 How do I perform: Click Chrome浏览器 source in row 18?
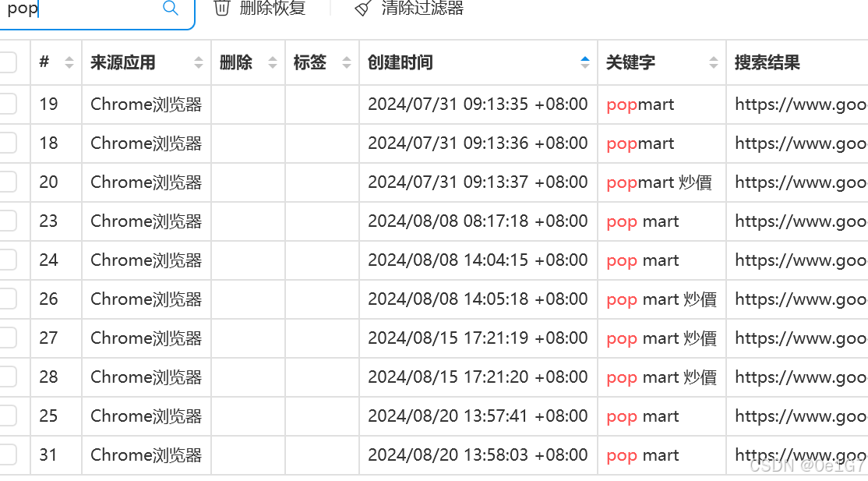(x=146, y=143)
